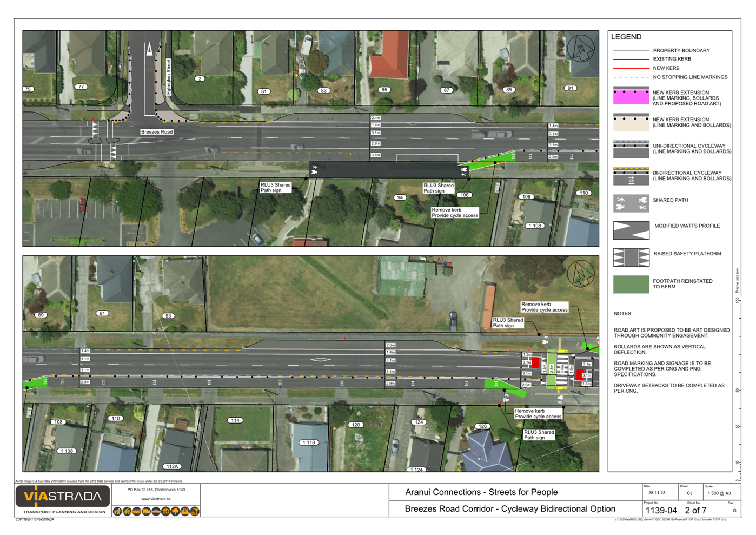Select the pedestrian icon in the footer strip
756x535 pixels.
coord(117,511)
